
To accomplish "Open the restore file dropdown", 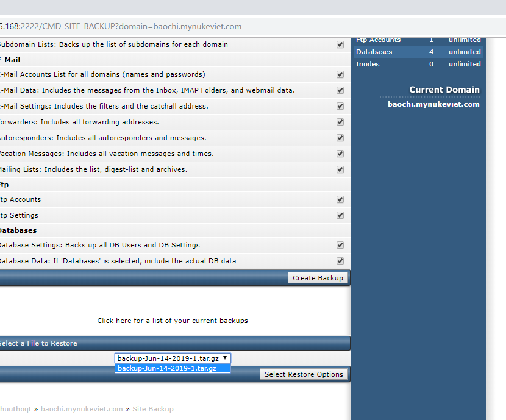I will [x=173, y=358].
